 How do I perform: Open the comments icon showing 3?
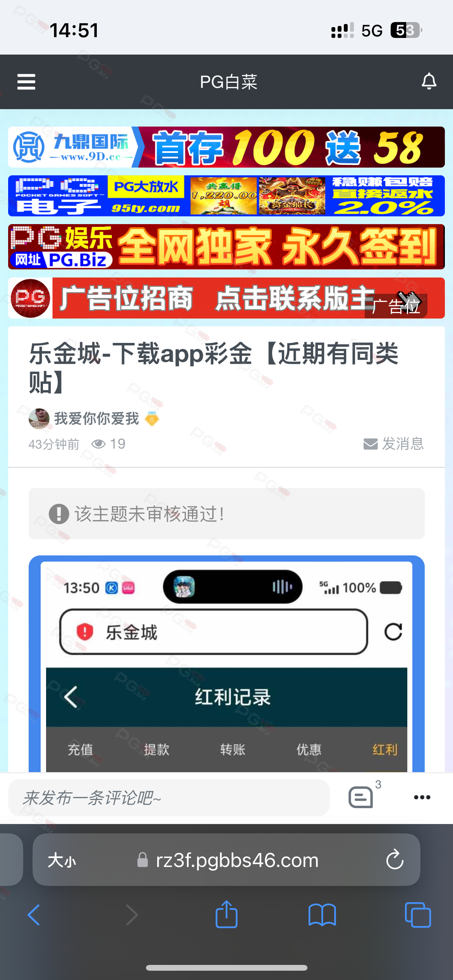pos(361,797)
